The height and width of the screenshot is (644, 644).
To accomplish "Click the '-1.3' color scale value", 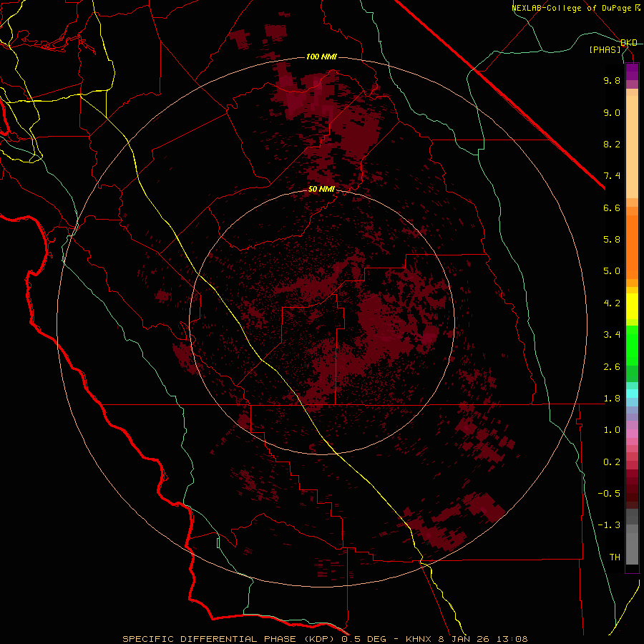I will coord(609,525).
